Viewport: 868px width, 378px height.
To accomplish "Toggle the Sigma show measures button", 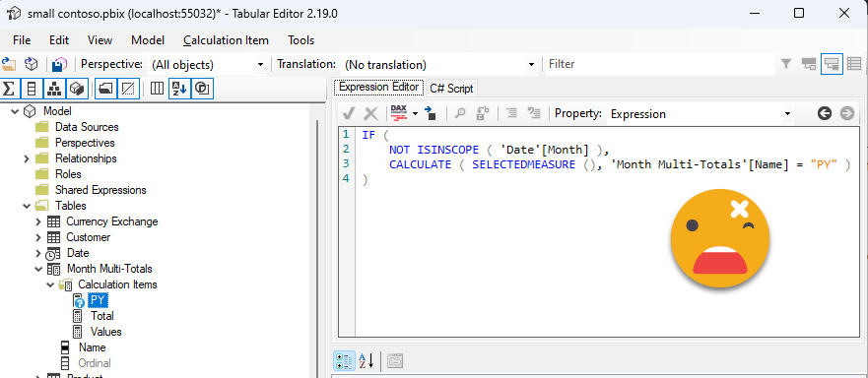I will 9,88.
